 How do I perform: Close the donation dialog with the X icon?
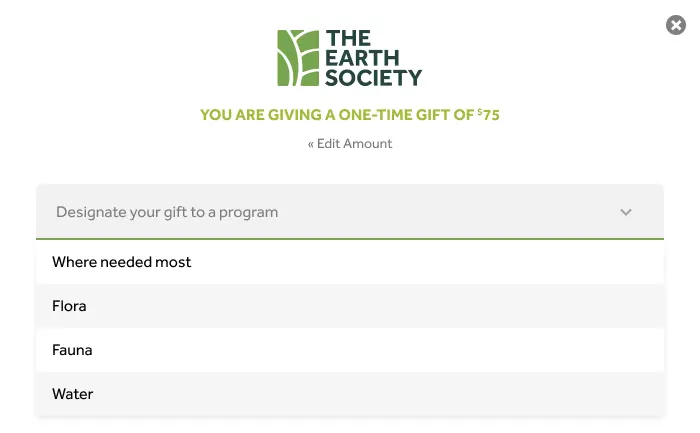pyautogui.click(x=676, y=25)
